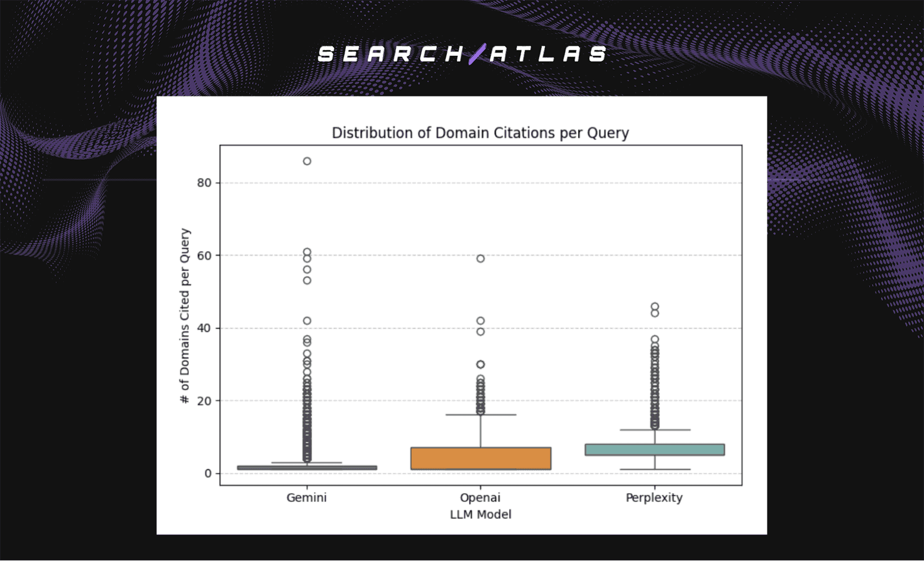This screenshot has height=561, width=924.
Task: Click the chart title Distribution of Domain Citations
Action: click(480, 133)
